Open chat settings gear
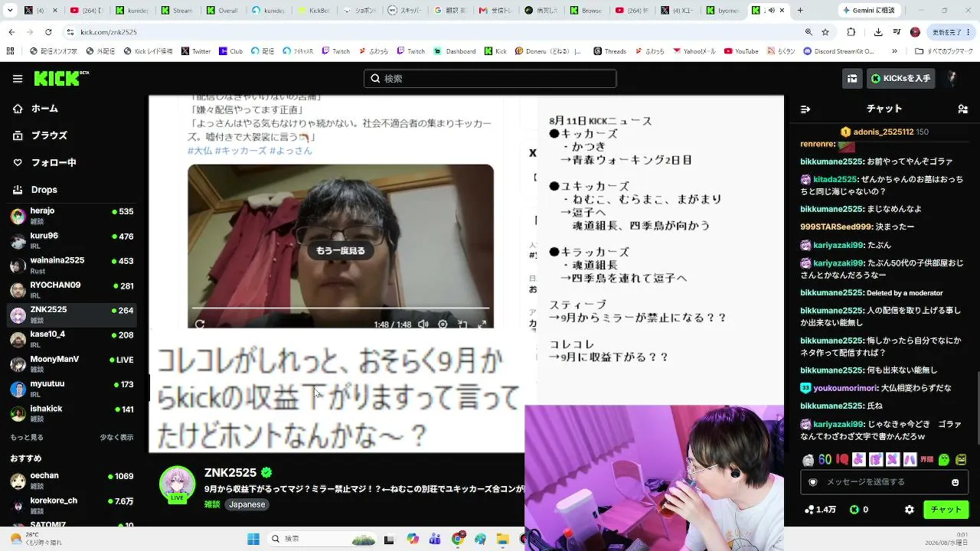Screen dimensions: 980x551 click(x=910, y=510)
